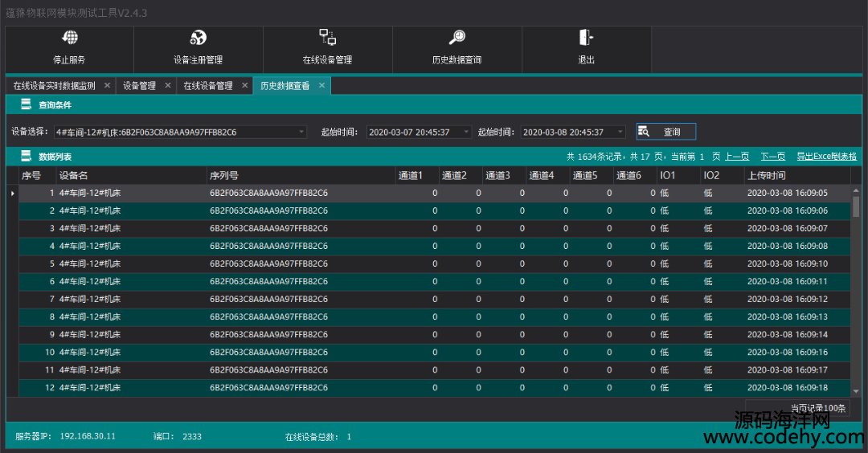Select the row with time 2020-03-08 16:09:05
Image resolution: width=868 pixels, height=453 pixels.
435,193
